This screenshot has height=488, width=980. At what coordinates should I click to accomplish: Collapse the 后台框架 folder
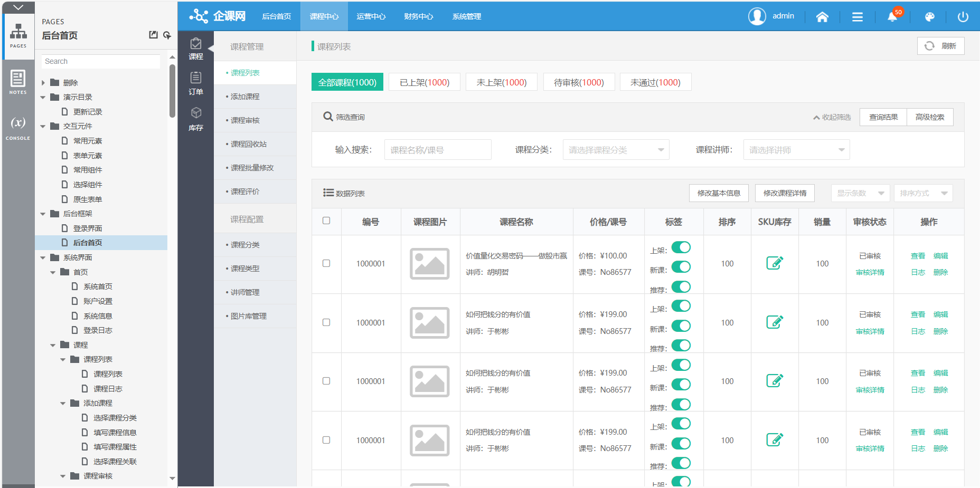pos(43,214)
